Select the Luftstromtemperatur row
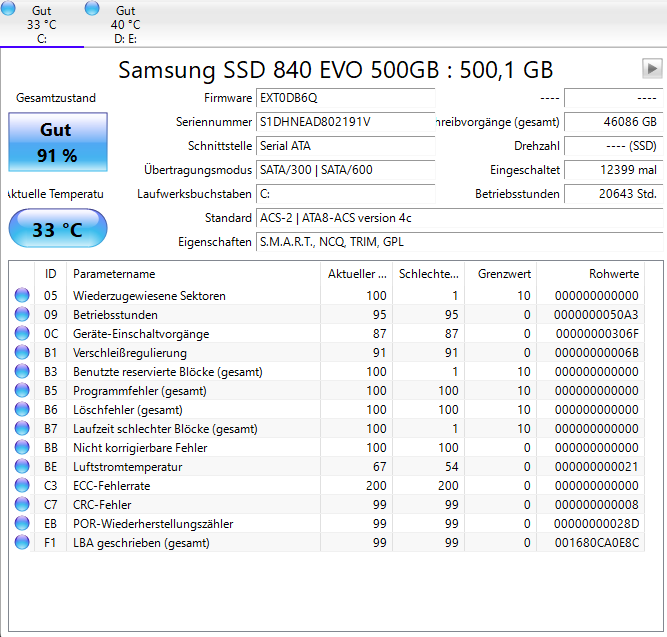Image resolution: width=667 pixels, height=637 pixels. (x=327, y=466)
